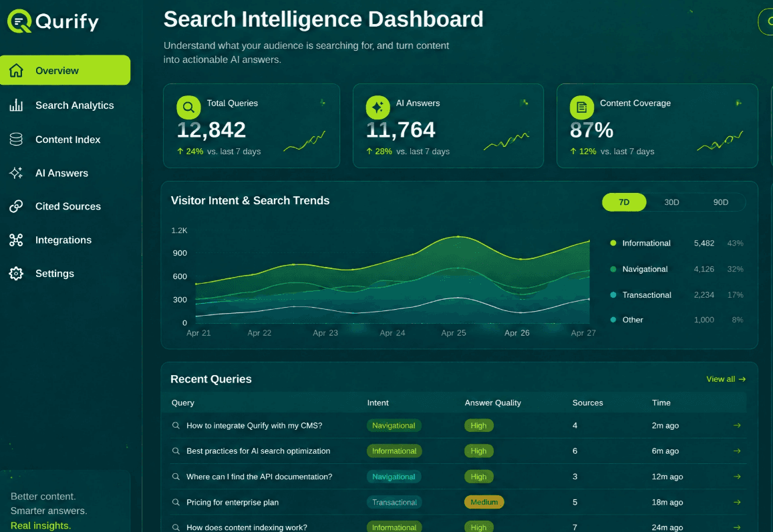Click the AI Answers sparkle sidebar icon

tap(16, 173)
